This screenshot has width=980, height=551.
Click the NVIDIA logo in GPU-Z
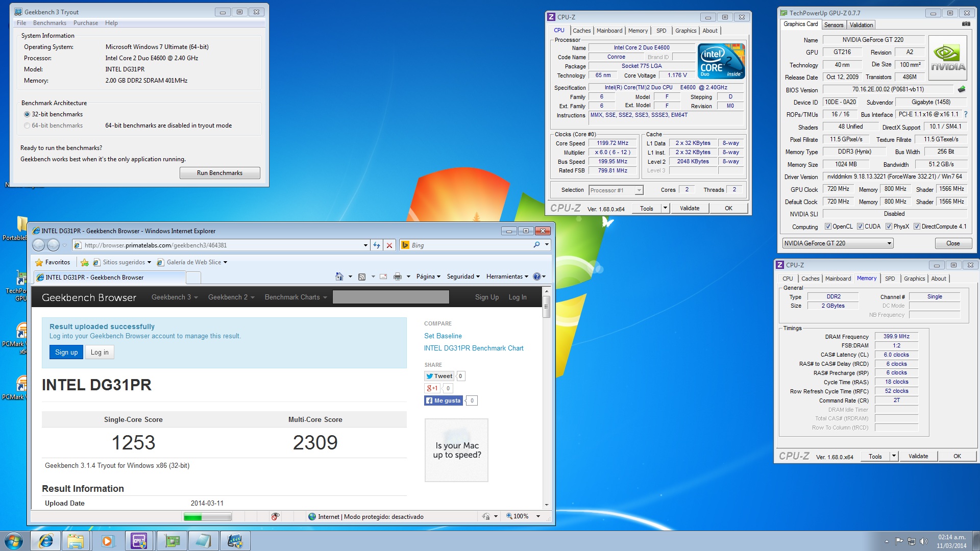point(948,58)
